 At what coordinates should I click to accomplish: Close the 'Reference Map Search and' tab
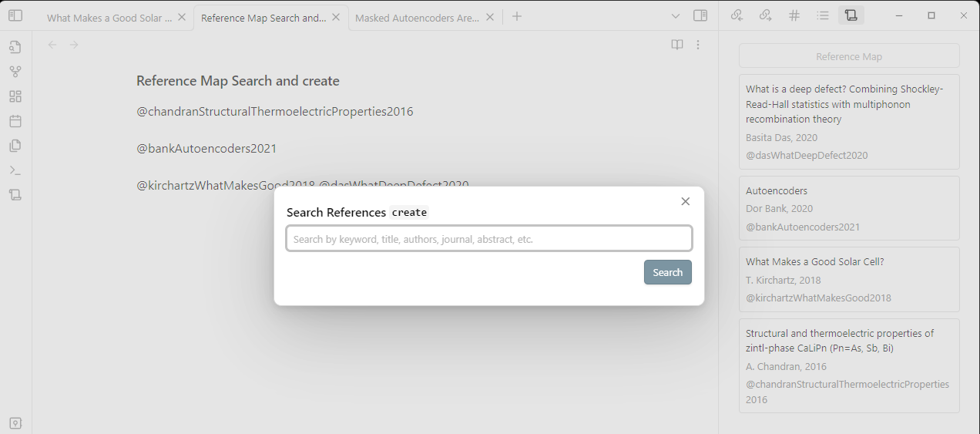(335, 18)
